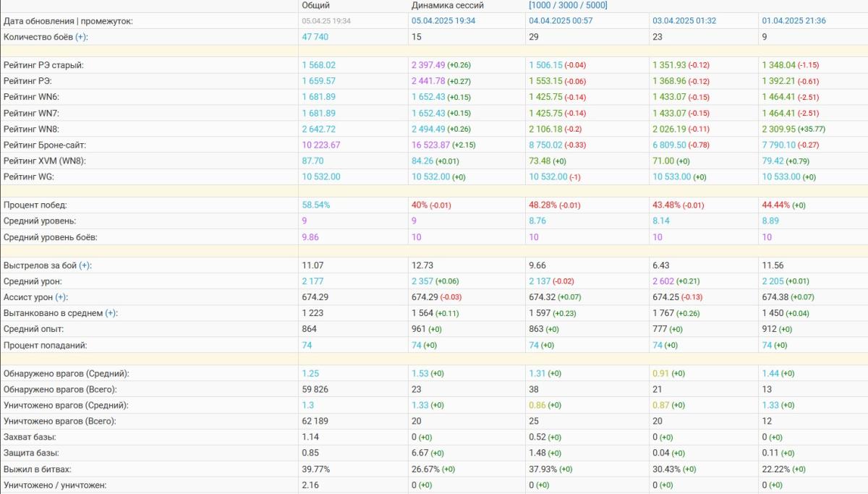Click Броне-сайт value 16 523.87
868x494 pixels.
[431, 145]
